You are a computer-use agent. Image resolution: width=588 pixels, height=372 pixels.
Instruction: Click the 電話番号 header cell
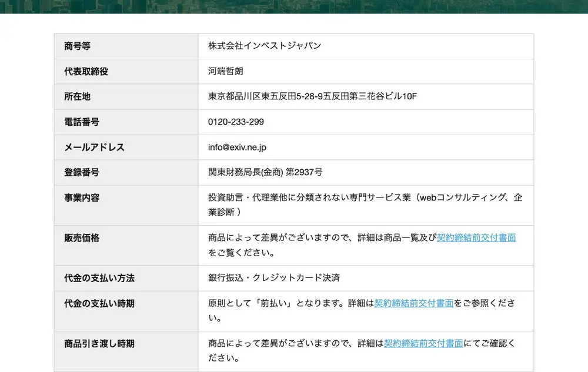(x=126, y=122)
